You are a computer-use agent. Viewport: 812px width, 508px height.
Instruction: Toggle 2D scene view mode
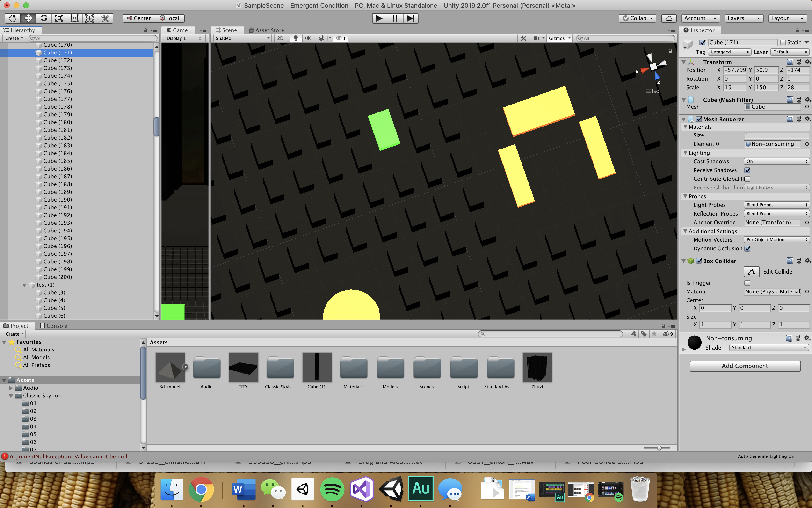click(280, 38)
